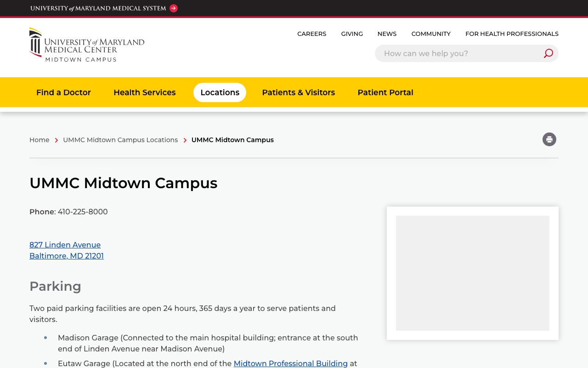Image resolution: width=588 pixels, height=368 pixels.
Task: Visit the Careers page
Action: point(311,34)
